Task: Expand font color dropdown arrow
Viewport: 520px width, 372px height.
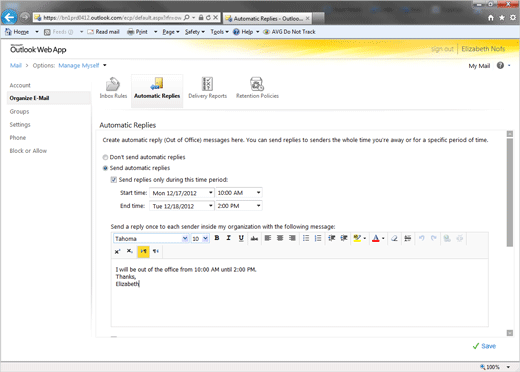Action: 383,238
